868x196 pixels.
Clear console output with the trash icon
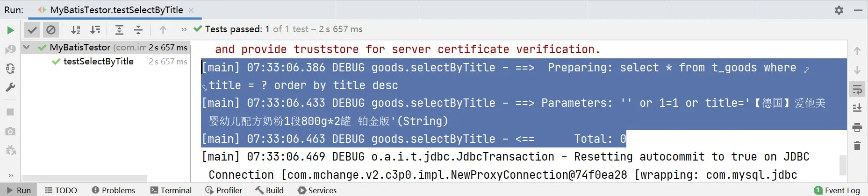coord(857,146)
